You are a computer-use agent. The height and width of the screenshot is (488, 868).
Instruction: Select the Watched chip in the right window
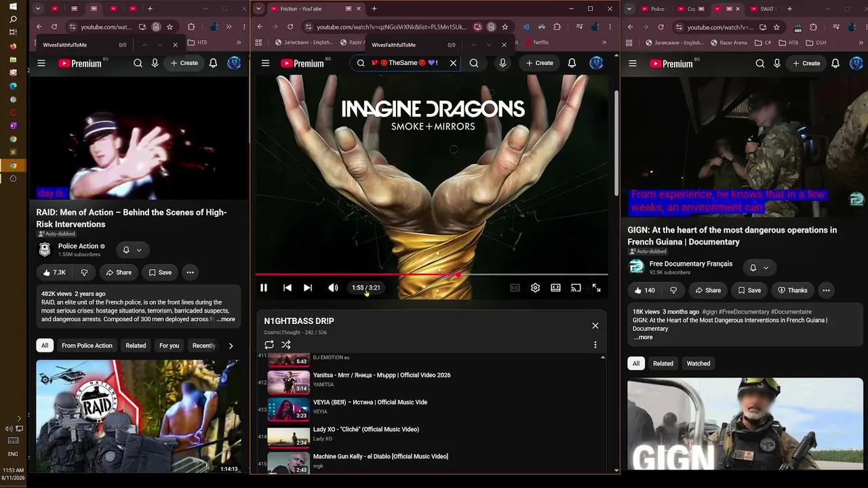[x=698, y=363]
